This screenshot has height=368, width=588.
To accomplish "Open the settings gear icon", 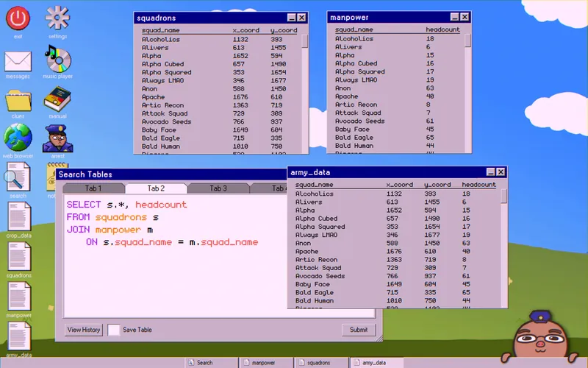I will pyautogui.click(x=57, y=18).
